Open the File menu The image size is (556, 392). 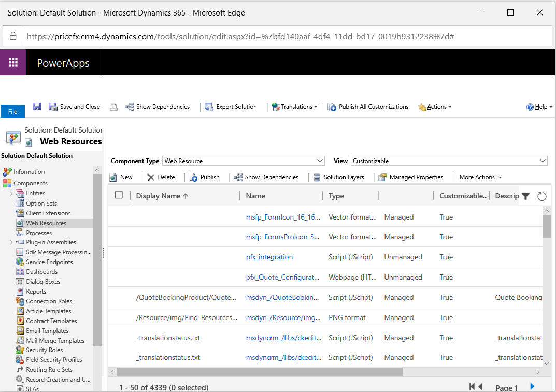click(x=12, y=111)
